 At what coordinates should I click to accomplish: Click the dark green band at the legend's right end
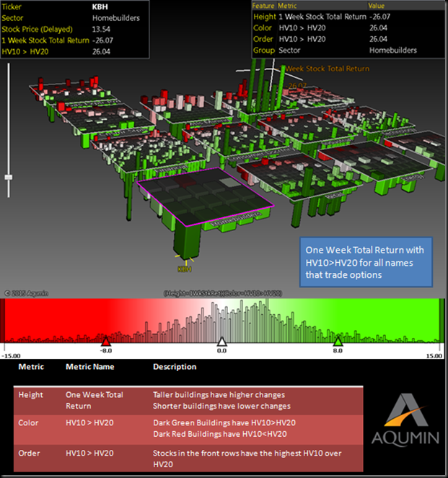point(442,321)
